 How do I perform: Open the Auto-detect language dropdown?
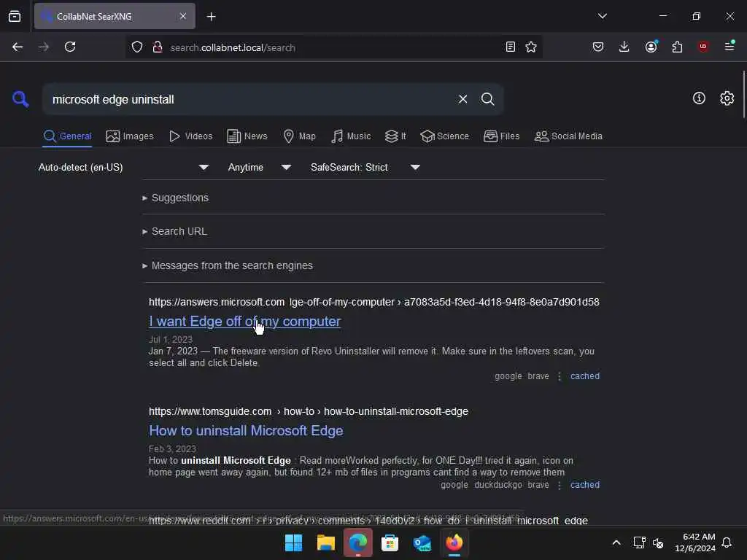[123, 167]
